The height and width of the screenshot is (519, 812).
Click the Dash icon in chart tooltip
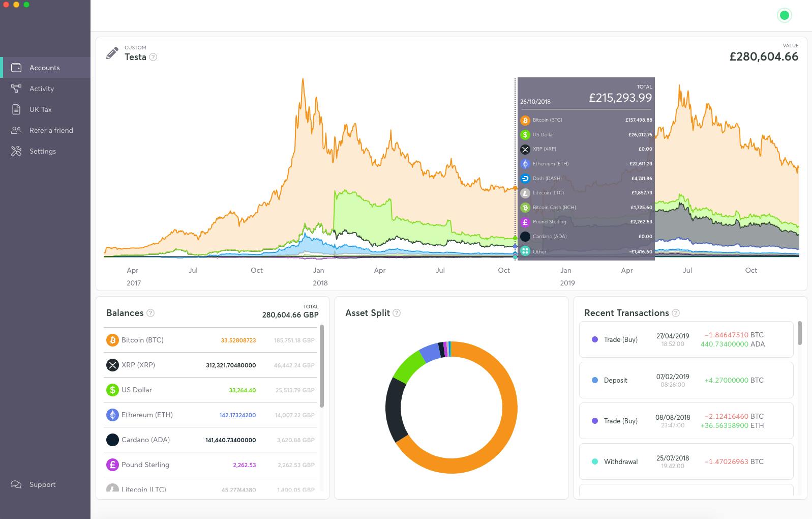pos(525,179)
